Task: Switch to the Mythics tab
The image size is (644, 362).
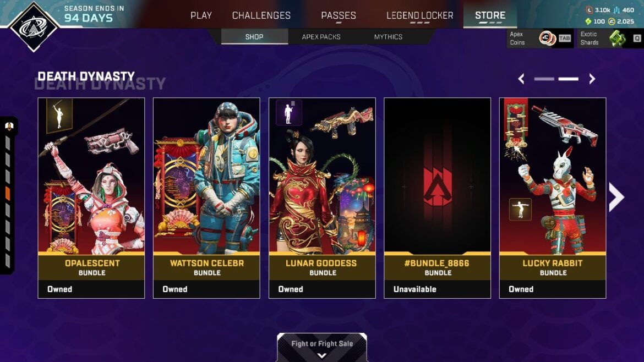Action: click(x=388, y=37)
